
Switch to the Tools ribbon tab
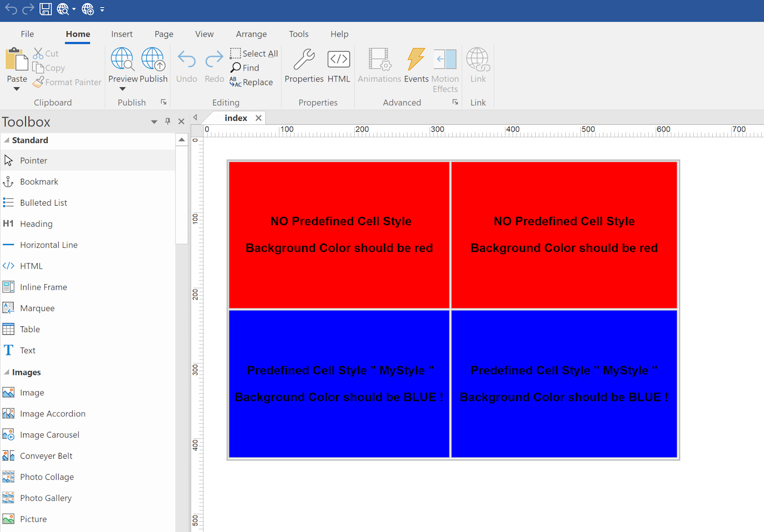(299, 34)
